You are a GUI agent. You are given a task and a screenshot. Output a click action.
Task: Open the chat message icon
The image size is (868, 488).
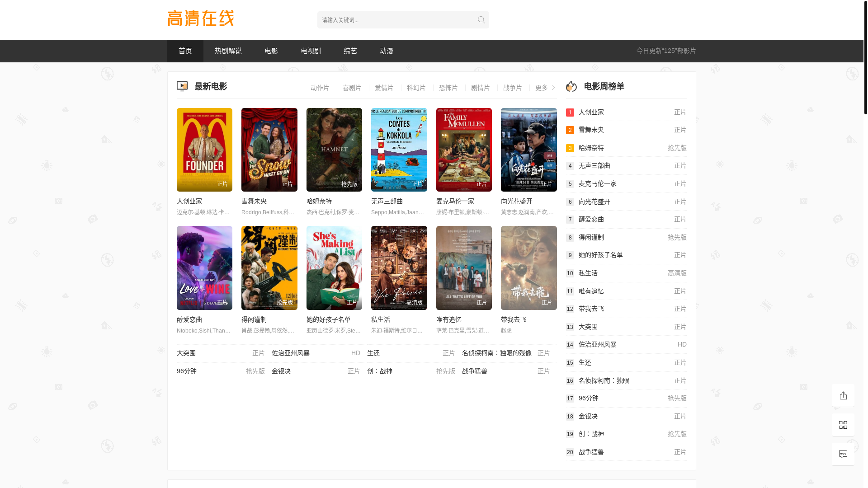point(843,454)
